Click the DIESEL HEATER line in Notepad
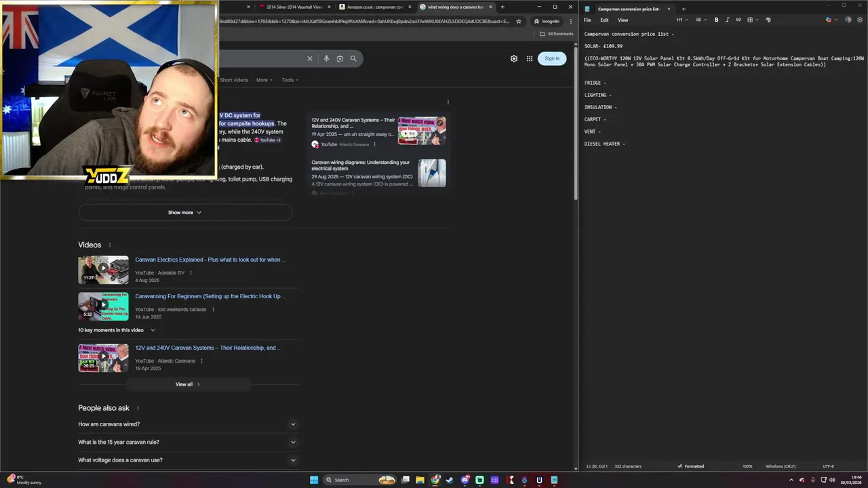 pos(604,144)
